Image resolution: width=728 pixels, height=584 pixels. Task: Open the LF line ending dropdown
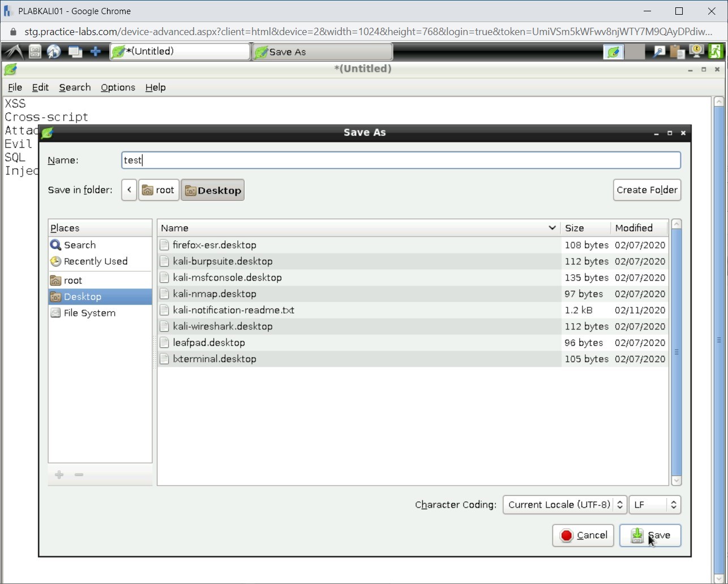coord(654,505)
